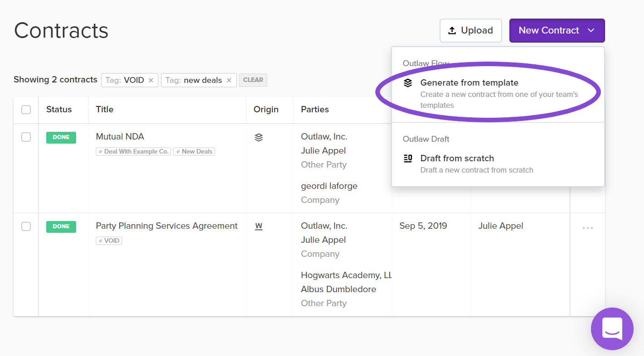Screen dimensions: 644x356
Task: Click the Outlaw Draft section label
Action: pyautogui.click(x=426, y=139)
